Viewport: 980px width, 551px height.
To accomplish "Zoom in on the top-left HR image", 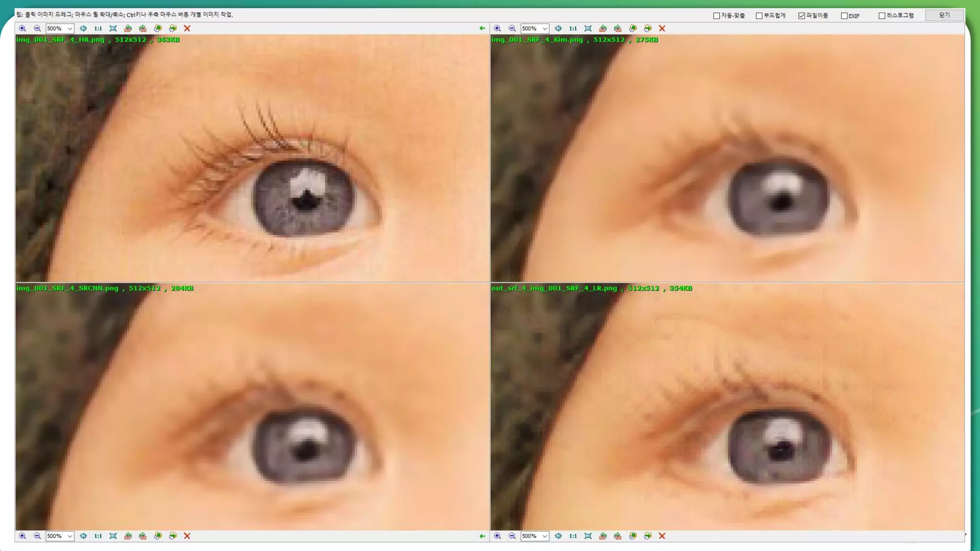I will 22,28.
